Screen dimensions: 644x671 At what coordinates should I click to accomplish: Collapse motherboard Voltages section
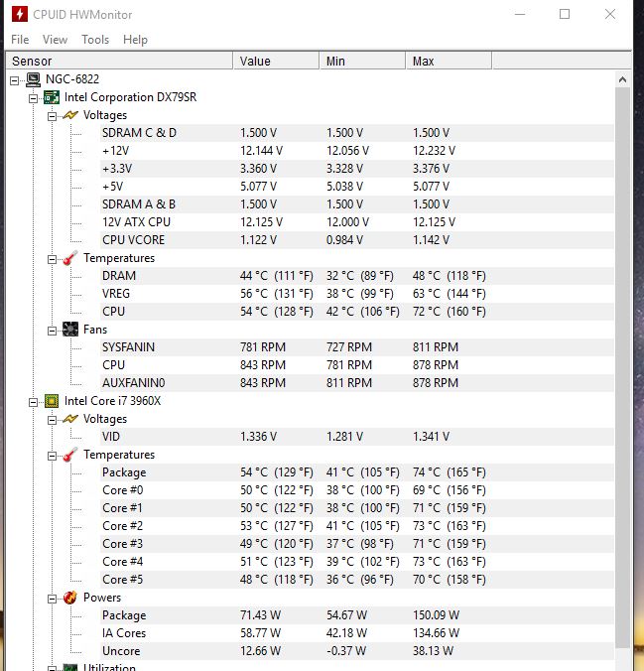[x=52, y=116]
